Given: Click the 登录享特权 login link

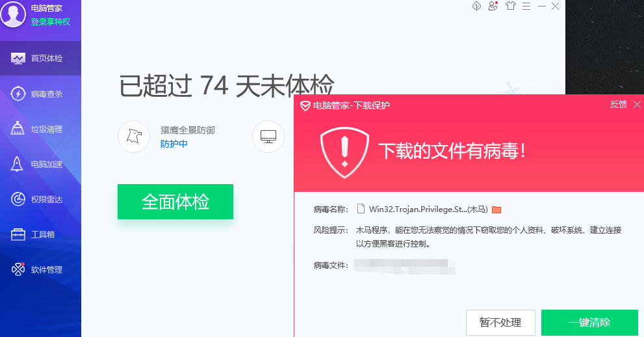Looking at the screenshot, I should pos(51,21).
